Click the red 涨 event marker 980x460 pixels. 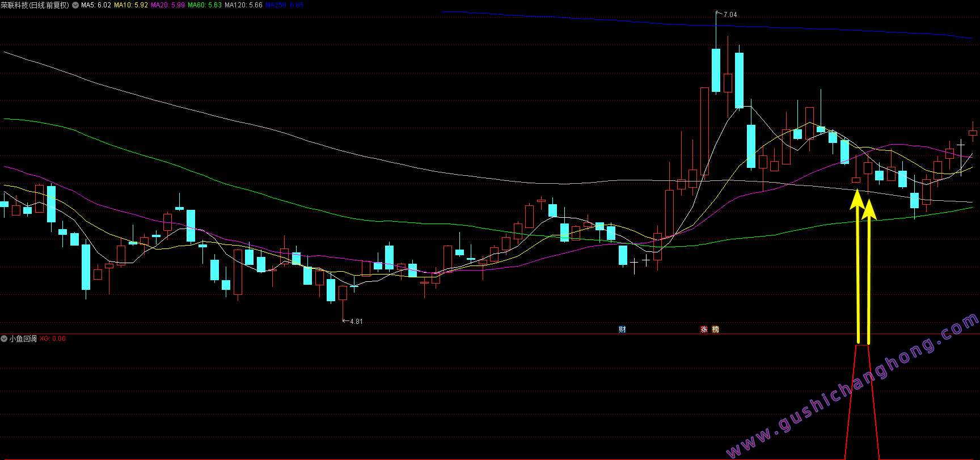click(704, 330)
